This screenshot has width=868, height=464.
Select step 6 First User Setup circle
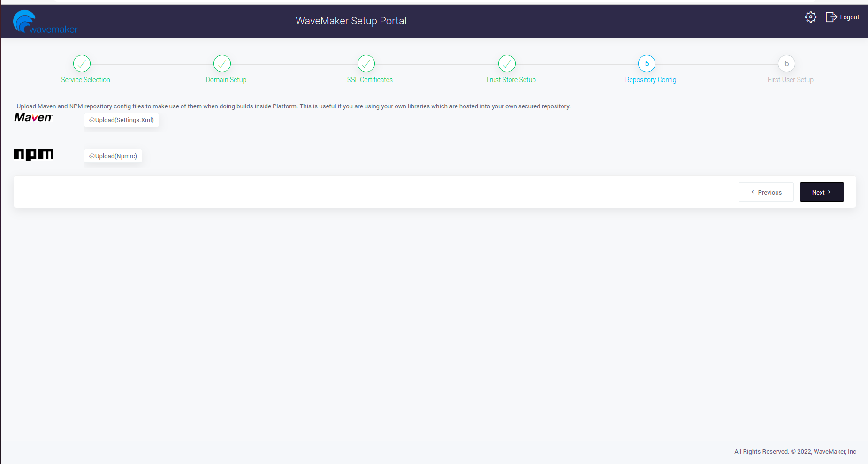(787, 63)
